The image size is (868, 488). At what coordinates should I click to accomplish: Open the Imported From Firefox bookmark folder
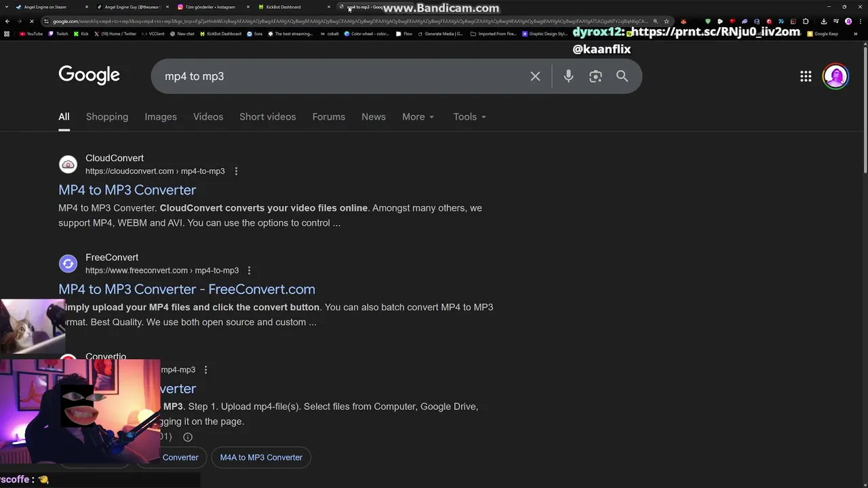point(494,34)
